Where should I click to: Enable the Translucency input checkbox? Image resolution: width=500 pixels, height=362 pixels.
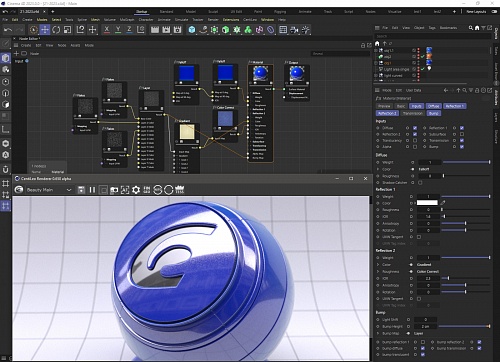coord(415,141)
